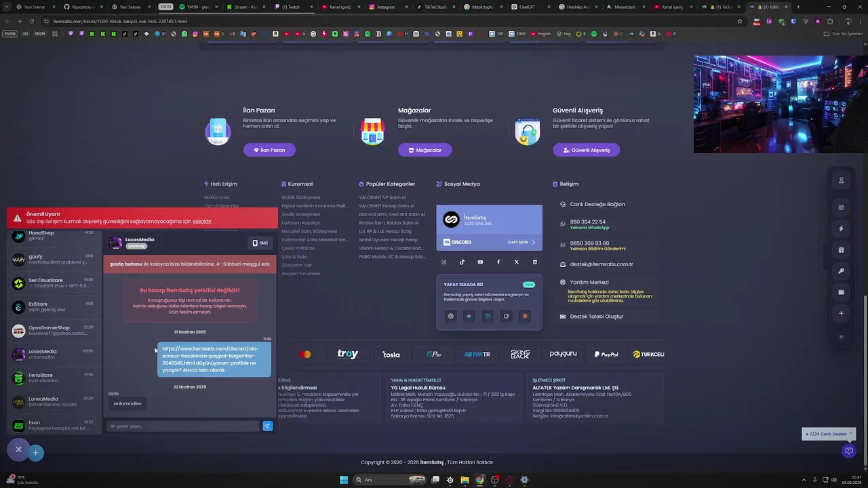This screenshot has width=868, height=488.
Task: Click CHAT NOW on the Discord card
Action: 521,242
